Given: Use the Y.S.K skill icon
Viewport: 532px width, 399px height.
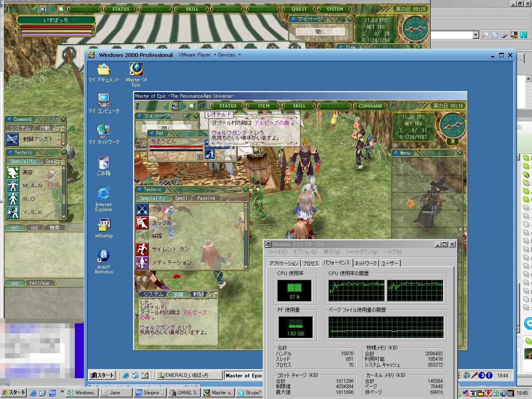Looking at the screenshot, I should click(13, 212).
